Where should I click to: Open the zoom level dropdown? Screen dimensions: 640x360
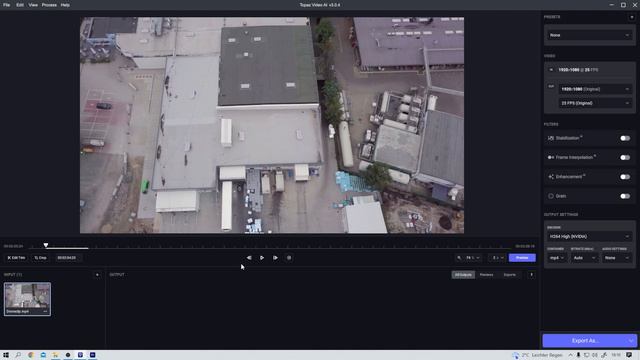473,258
